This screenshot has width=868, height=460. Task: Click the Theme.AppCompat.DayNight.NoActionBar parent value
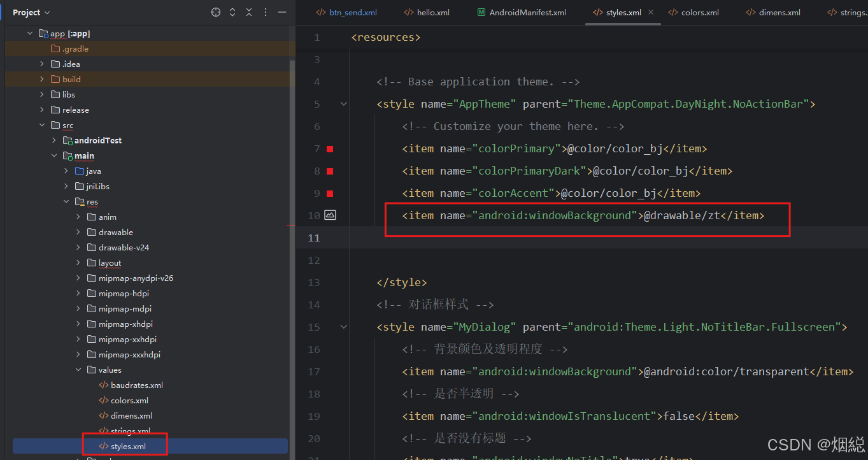[x=688, y=104]
